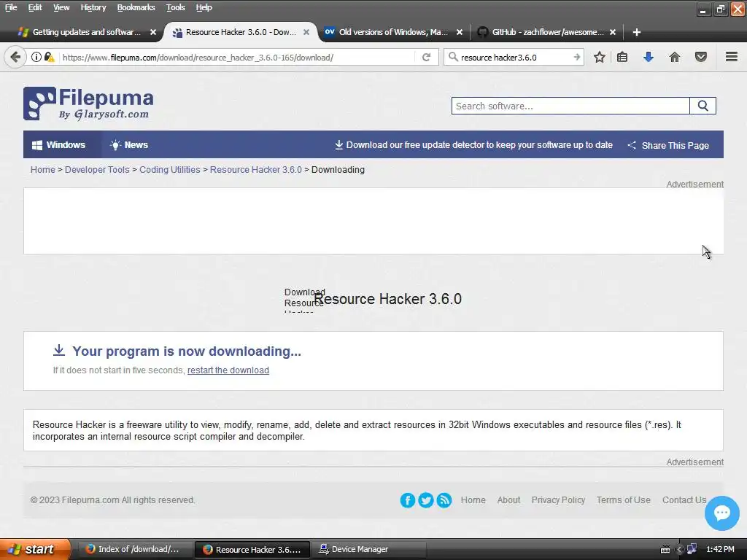Go to Firefox home page icon
This screenshot has height=560, width=747.
(x=675, y=57)
